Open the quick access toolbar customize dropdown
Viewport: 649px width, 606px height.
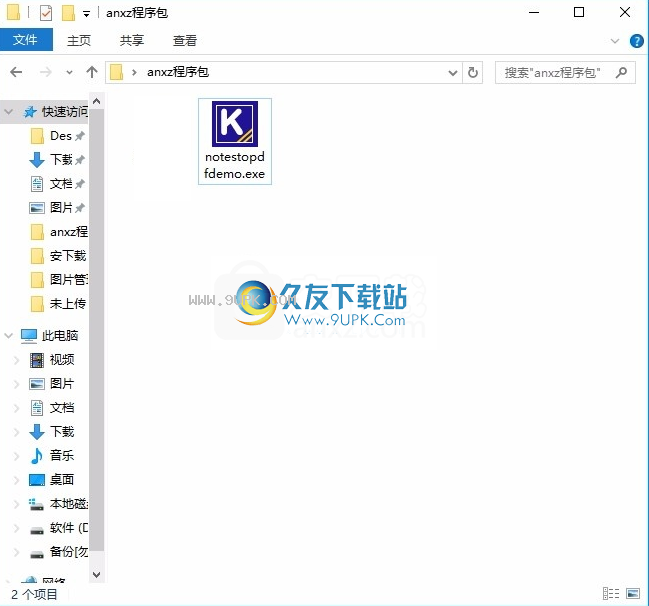pos(86,14)
